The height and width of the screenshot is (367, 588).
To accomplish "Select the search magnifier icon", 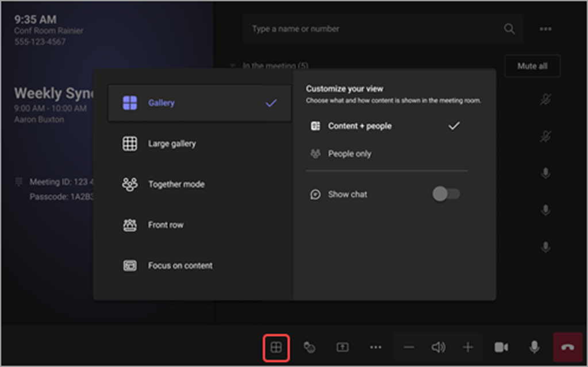I will [x=509, y=28].
